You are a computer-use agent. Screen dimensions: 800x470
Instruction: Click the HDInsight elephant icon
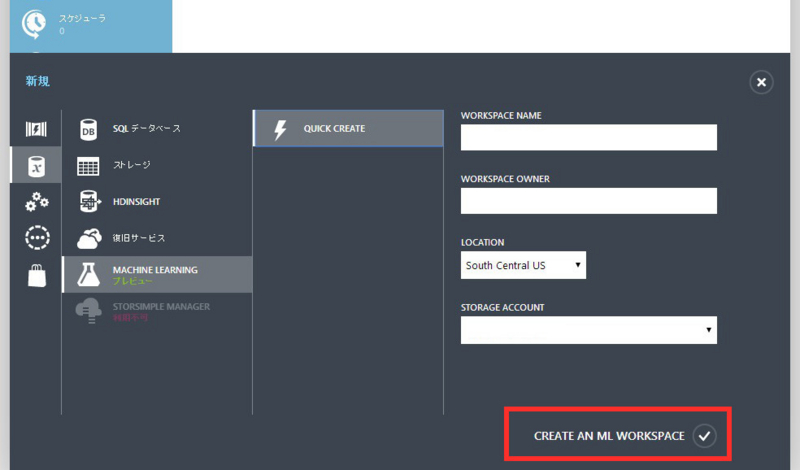[89, 202]
